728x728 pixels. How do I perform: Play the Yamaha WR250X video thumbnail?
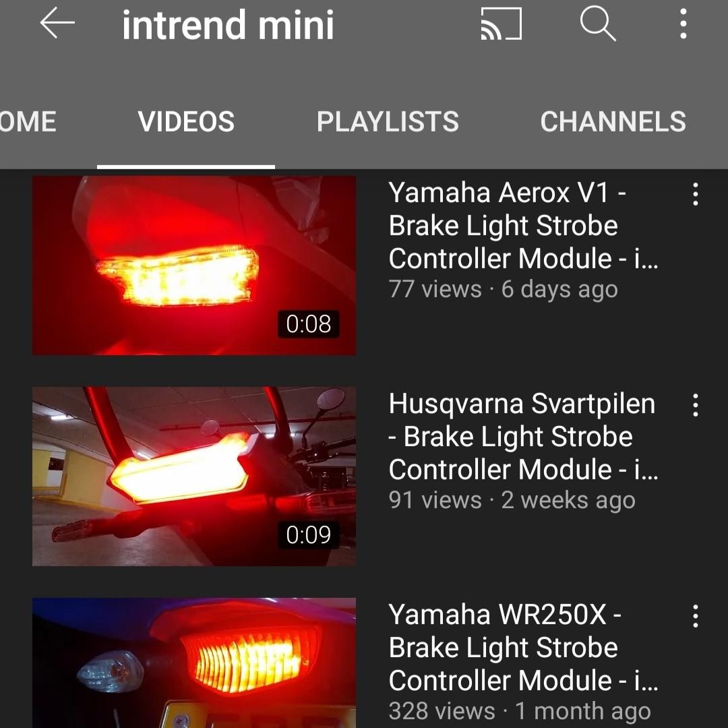point(194,663)
